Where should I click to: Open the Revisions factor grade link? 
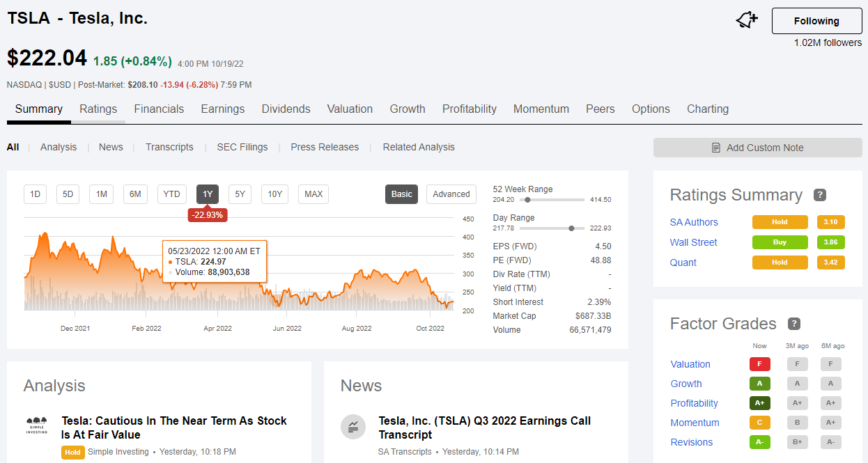(691, 442)
